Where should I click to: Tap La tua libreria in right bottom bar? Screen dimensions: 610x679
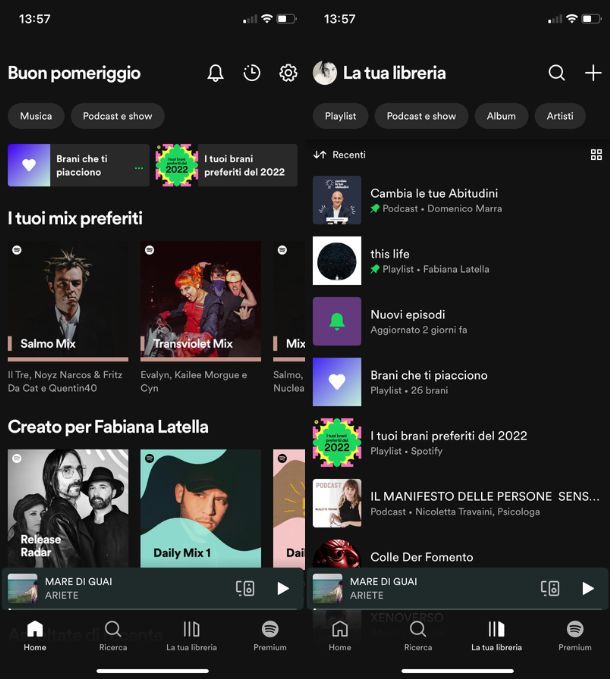[496, 635]
